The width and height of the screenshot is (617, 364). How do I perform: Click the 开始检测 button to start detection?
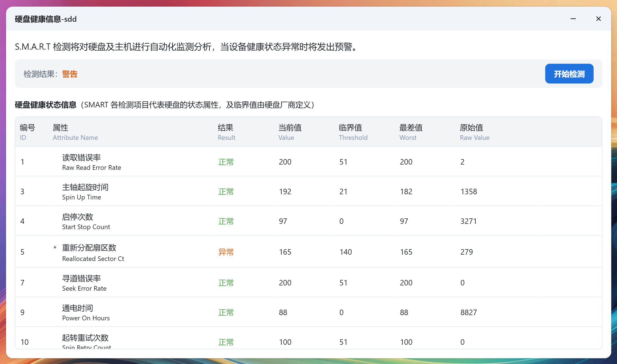click(569, 74)
